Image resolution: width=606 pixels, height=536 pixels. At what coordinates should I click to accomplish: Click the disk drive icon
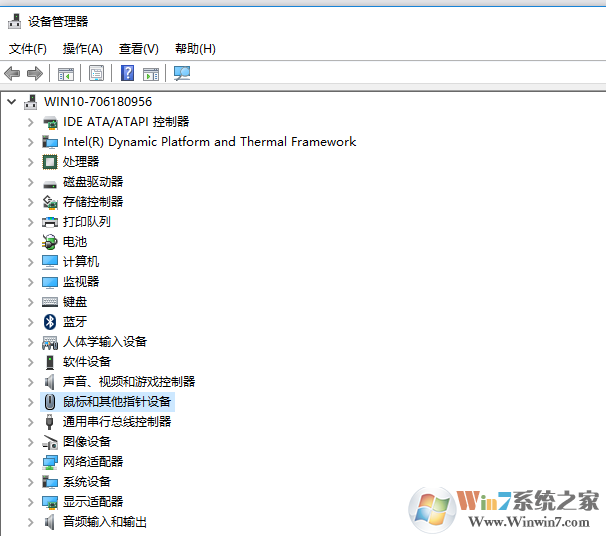[50, 184]
